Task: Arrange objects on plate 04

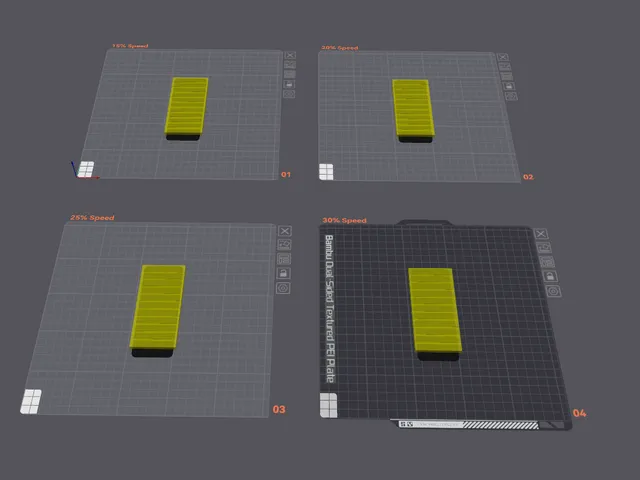Action: pos(547,262)
